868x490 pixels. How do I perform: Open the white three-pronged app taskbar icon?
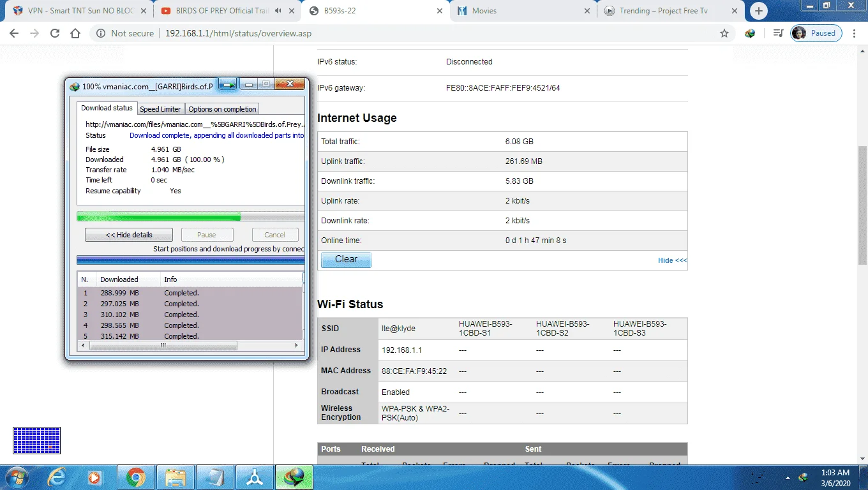coord(255,477)
